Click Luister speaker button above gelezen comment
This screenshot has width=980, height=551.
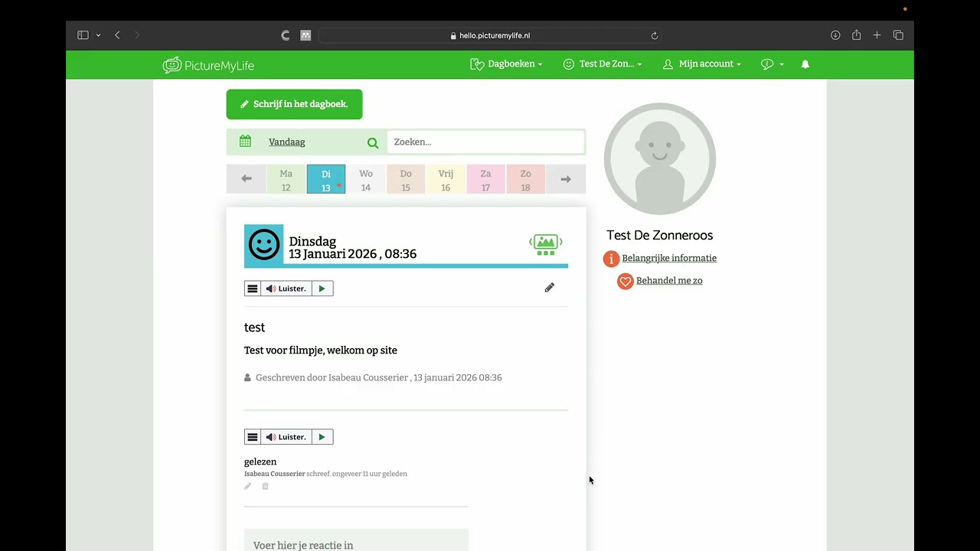286,437
